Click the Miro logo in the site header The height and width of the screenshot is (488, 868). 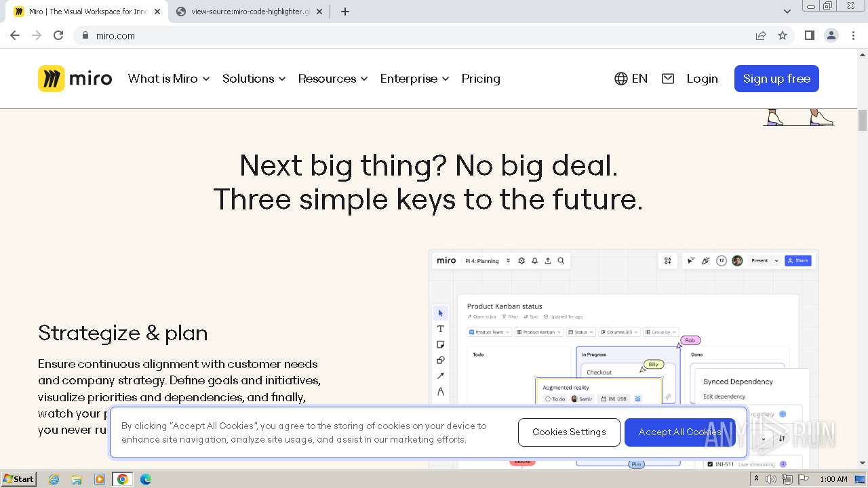click(75, 79)
